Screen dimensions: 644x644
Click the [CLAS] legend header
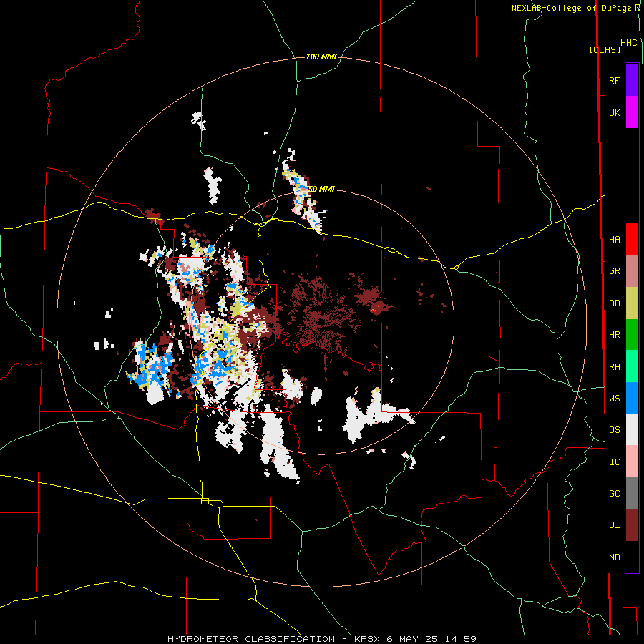click(605, 49)
